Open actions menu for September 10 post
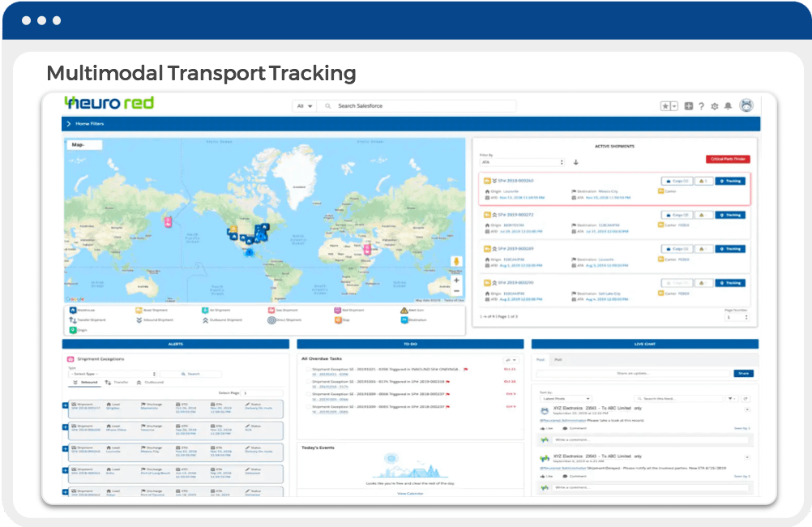 746,409
